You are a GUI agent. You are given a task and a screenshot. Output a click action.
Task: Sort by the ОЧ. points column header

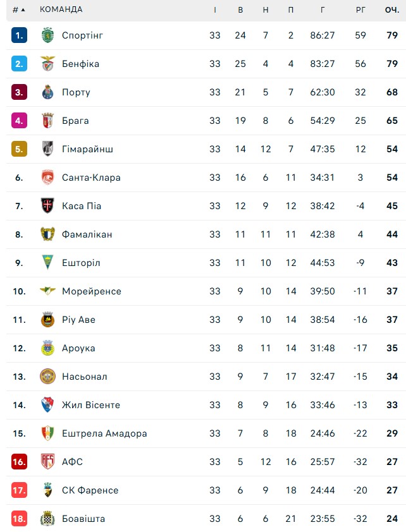point(391,9)
